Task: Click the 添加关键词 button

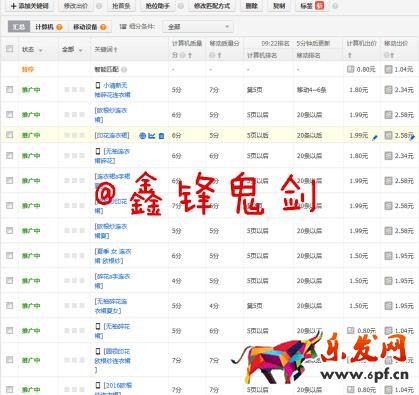Action: (x=30, y=6)
